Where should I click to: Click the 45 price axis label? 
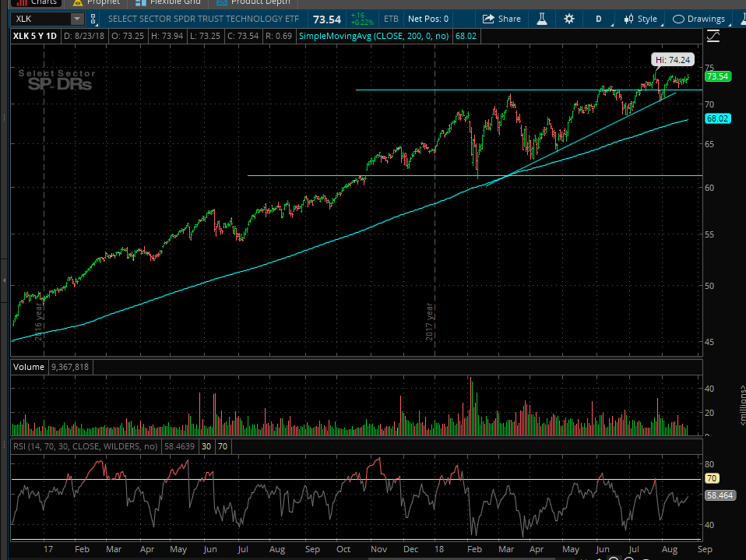(x=709, y=342)
